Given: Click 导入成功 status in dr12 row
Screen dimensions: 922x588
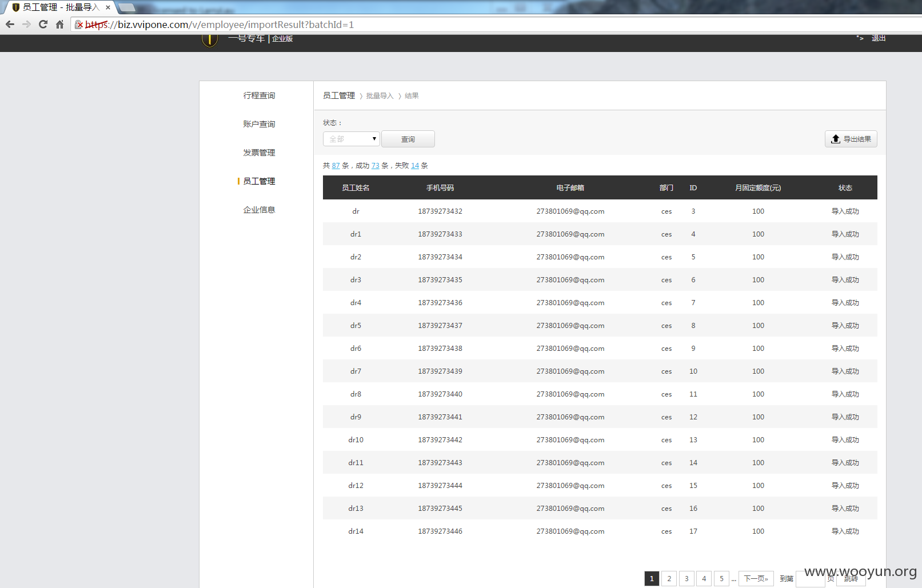Looking at the screenshot, I should (x=845, y=485).
